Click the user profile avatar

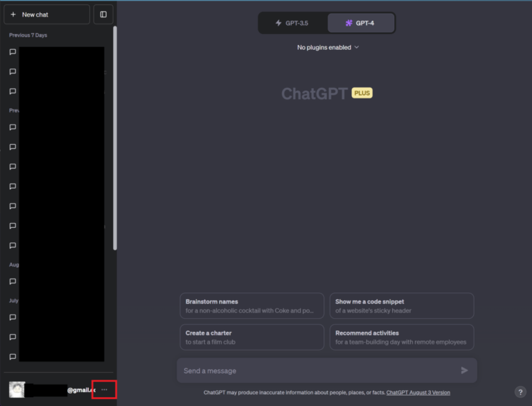17,390
